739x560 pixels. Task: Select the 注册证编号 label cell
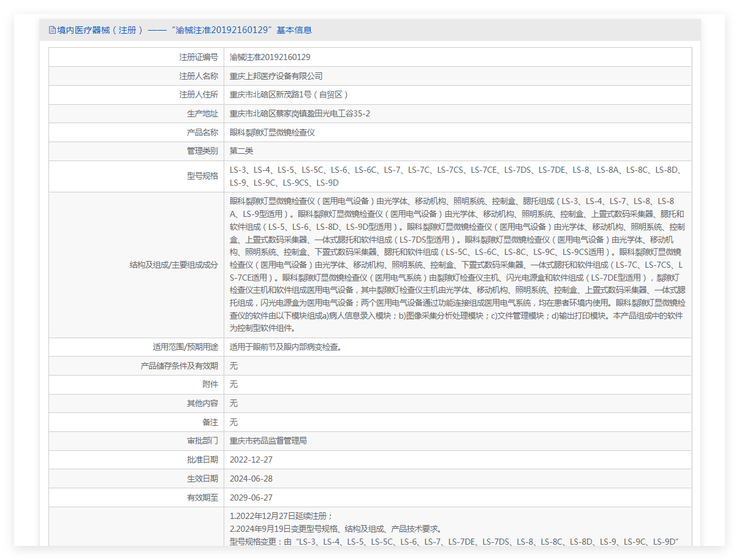pyautogui.click(x=137, y=57)
